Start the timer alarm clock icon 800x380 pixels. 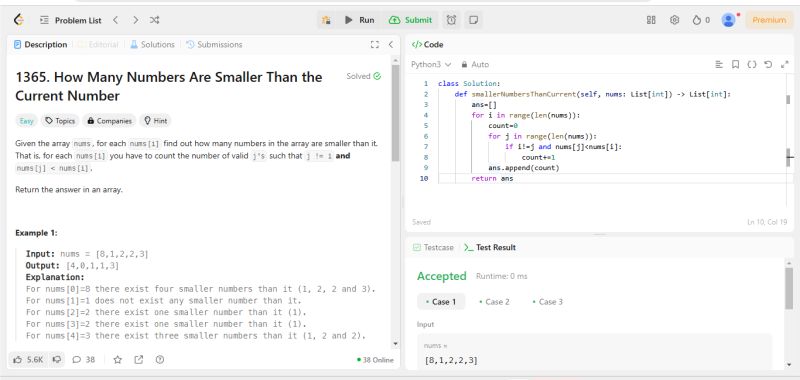451,20
